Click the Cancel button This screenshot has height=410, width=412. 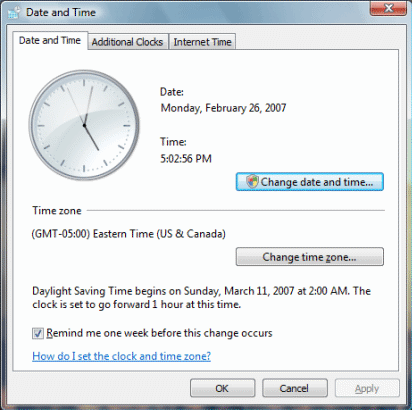(x=294, y=388)
